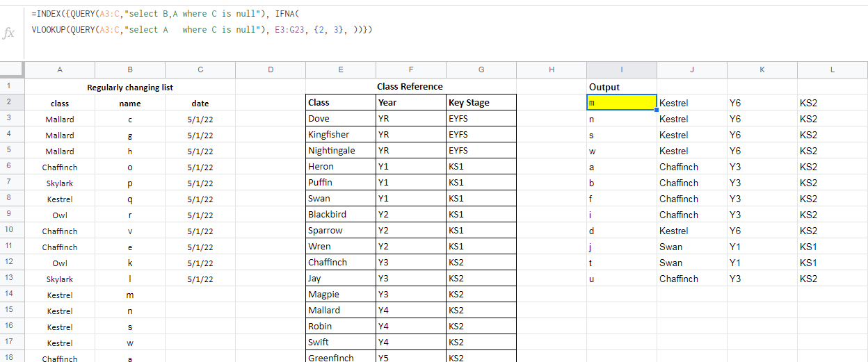Screen dimensions: 868x362
Task: Select column K header
Action: pos(762,69)
